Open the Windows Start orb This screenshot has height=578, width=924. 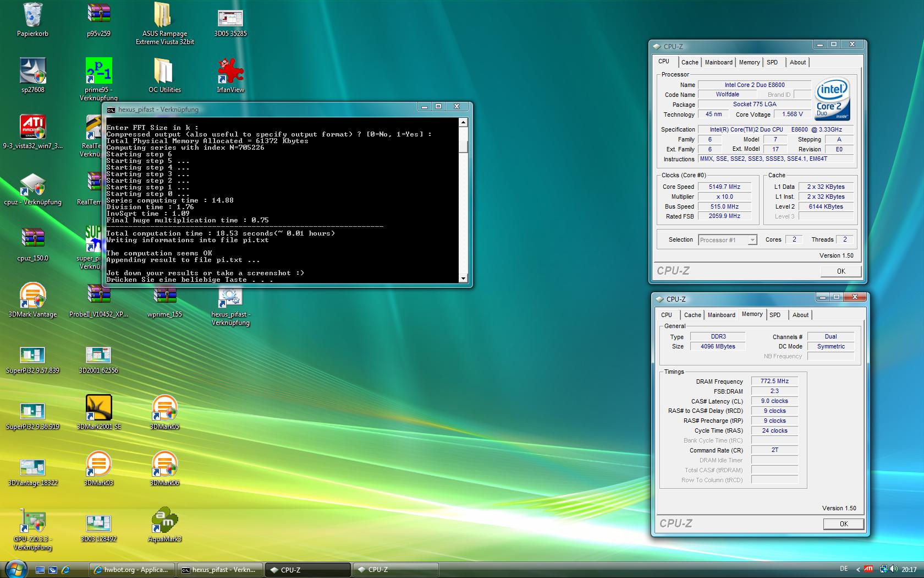point(15,569)
